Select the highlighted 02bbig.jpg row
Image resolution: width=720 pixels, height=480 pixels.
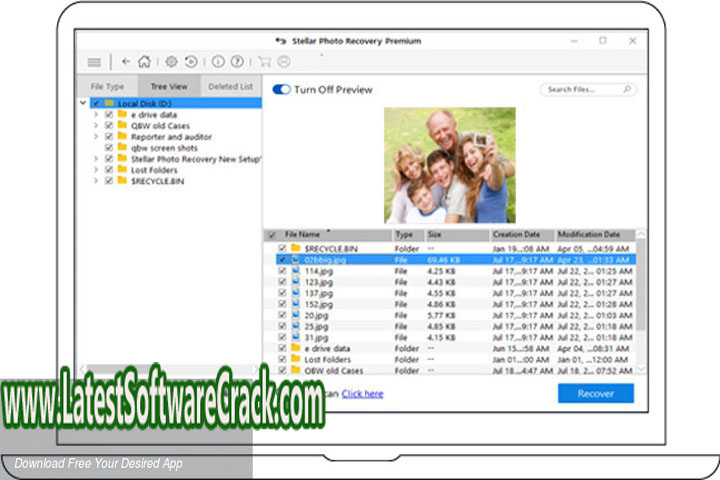click(456, 260)
